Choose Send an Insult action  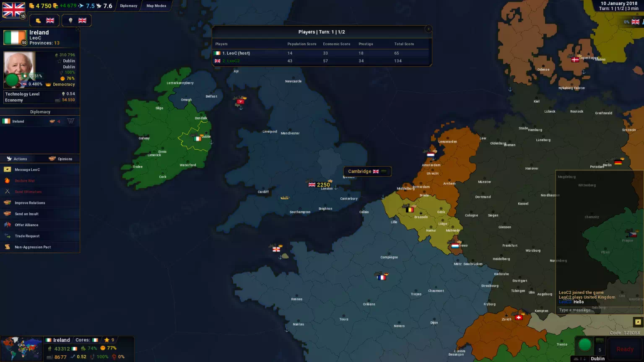pos(40,214)
